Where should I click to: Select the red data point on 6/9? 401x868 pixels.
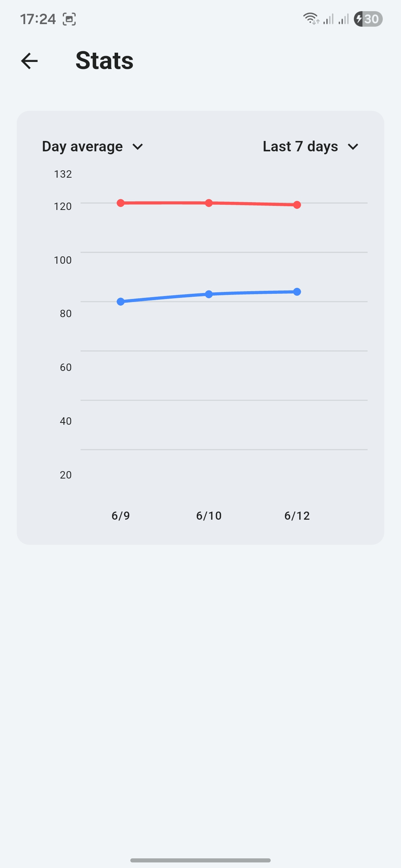point(121,203)
